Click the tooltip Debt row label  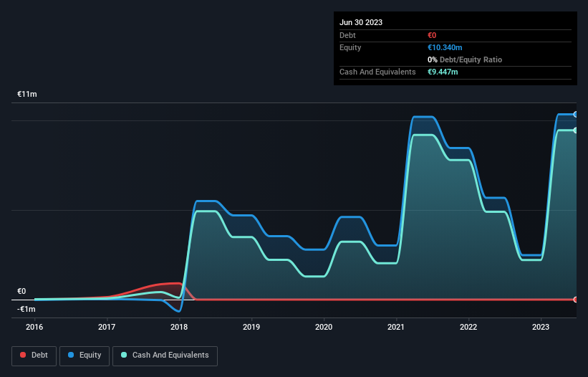(x=347, y=35)
